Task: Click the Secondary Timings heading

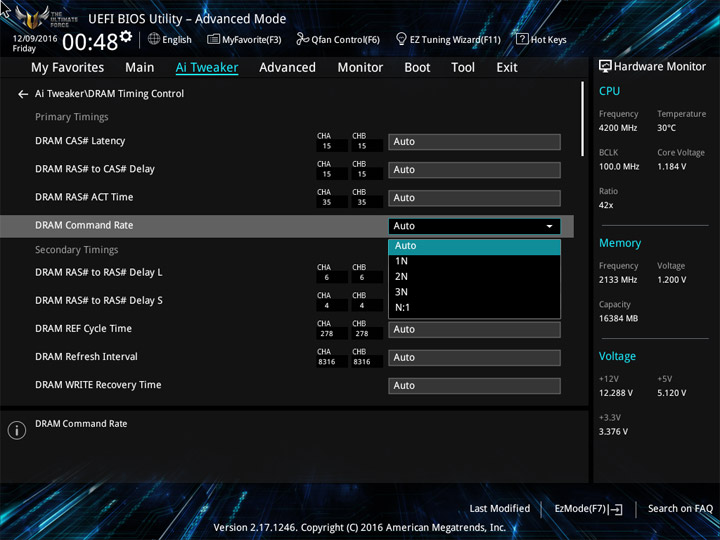Action: (x=77, y=250)
